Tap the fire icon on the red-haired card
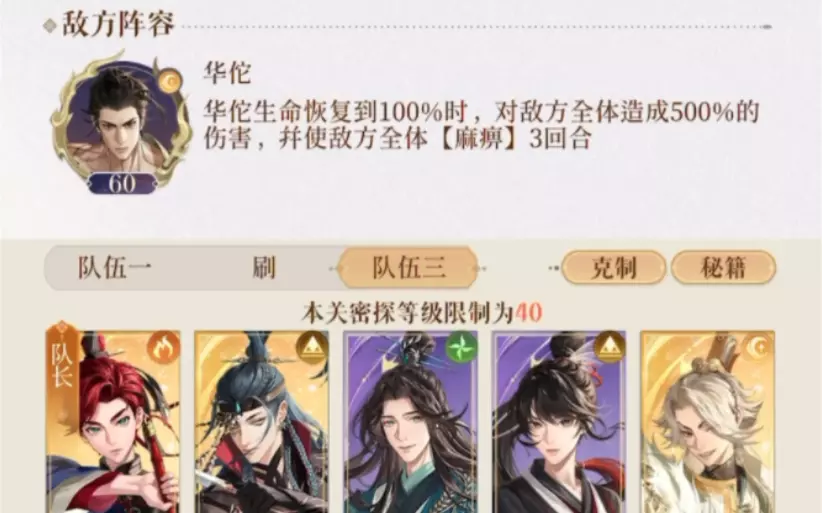822x513 pixels. 163,347
